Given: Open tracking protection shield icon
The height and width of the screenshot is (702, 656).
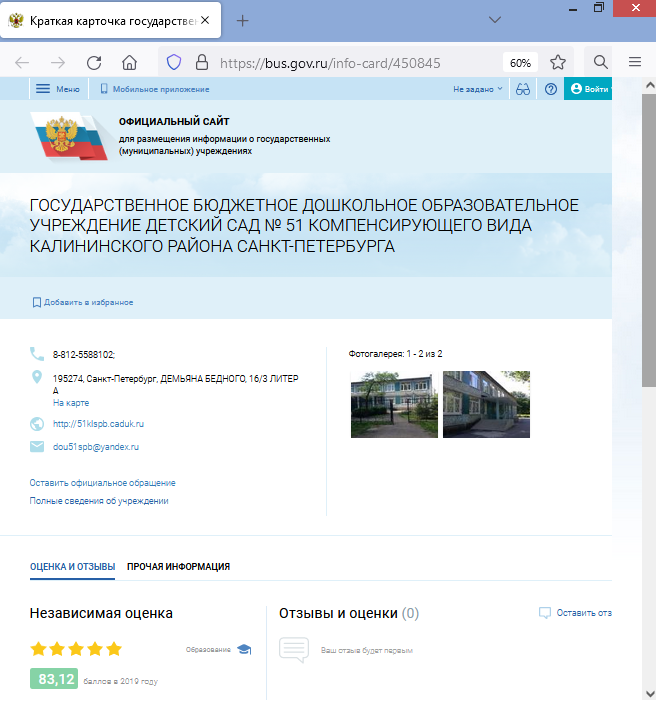Looking at the screenshot, I should coord(174,63).
